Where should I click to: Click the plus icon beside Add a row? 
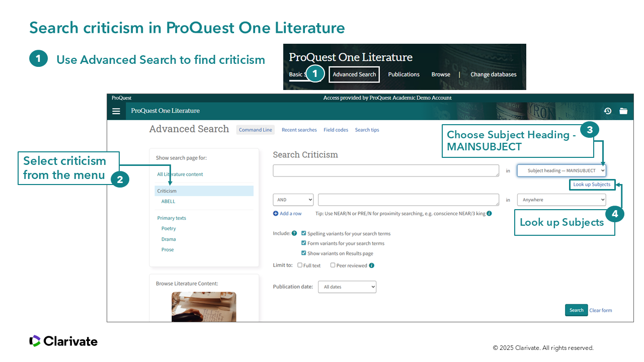[276, 213]
